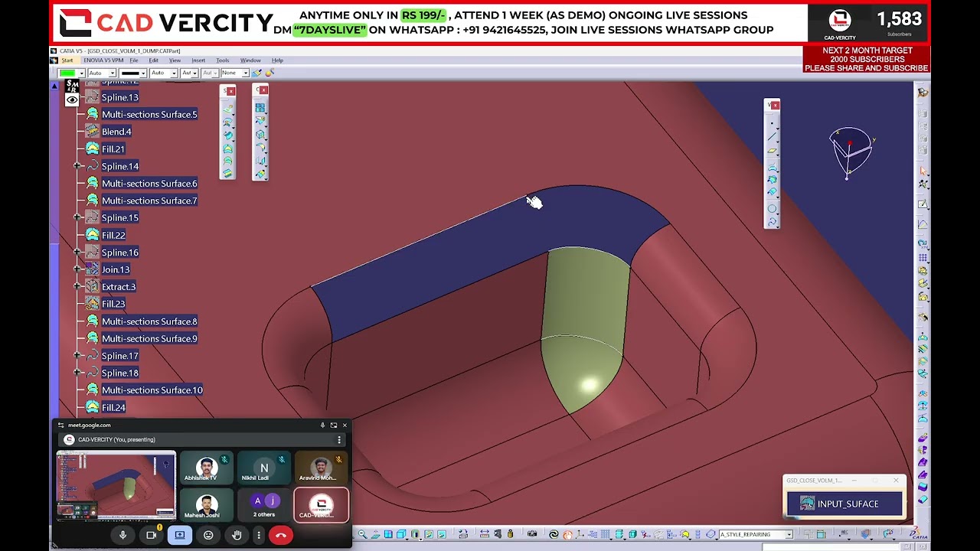
Task: Mute microphone in Google Meet panel
Action: [122, 535]
